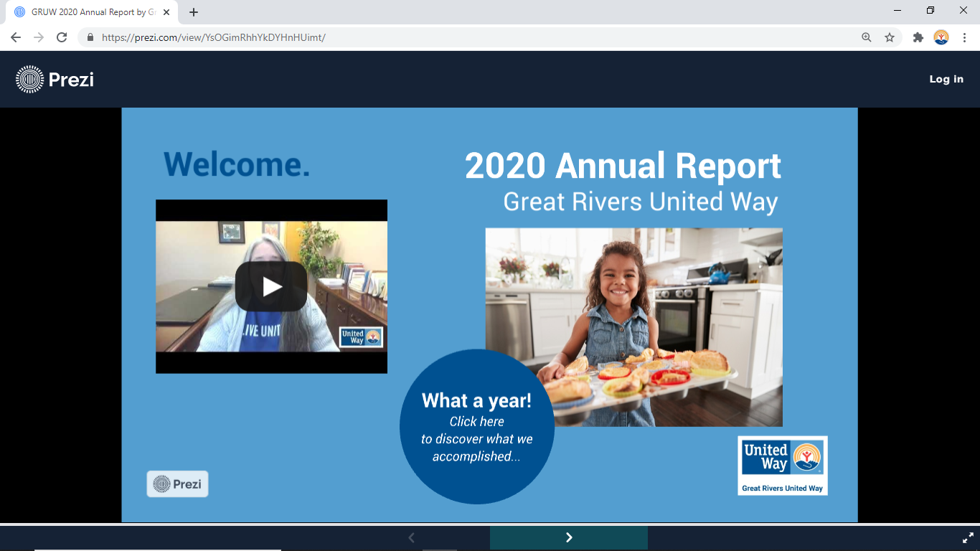The image size is (980, 551).
Task: Click the 2020 Annual Report heading
Action: (623, 166)
